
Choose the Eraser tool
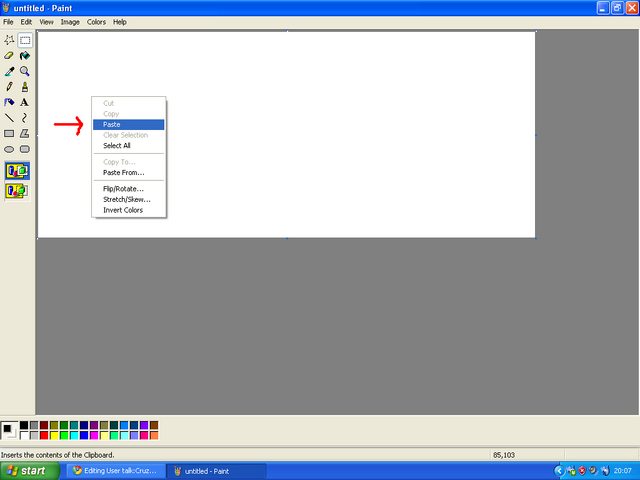[9, 56]
